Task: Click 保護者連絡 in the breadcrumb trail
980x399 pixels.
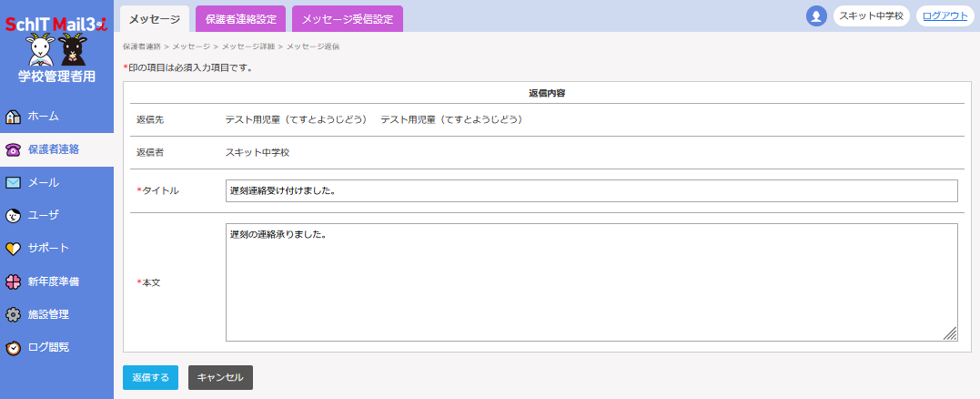Action: pos(141,46)
